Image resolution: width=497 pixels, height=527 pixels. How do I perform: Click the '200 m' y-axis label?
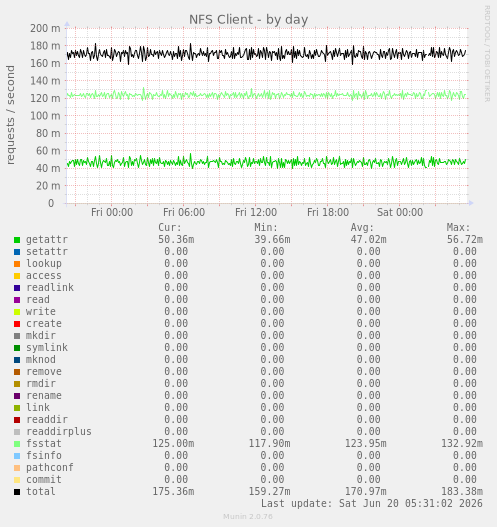(45, 28)
